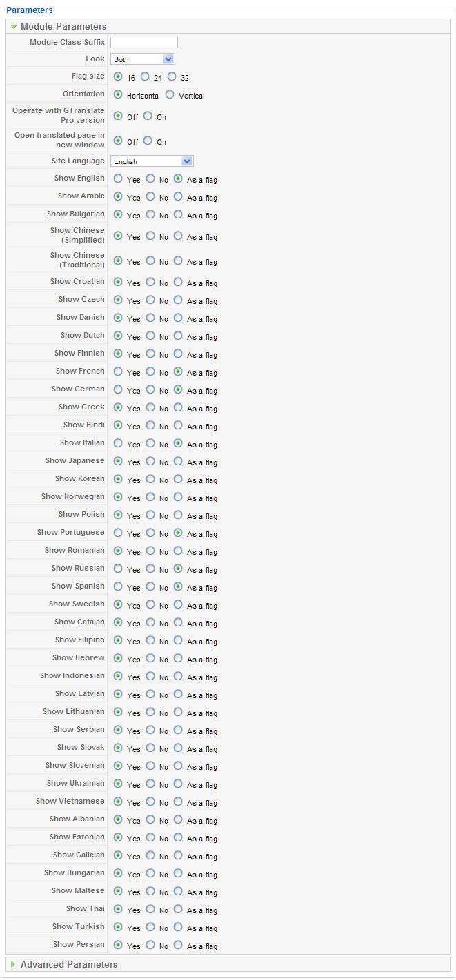Expand the Advanced Parameters panel
This screenshot has width=456, height=980.
tap(14, 964)
